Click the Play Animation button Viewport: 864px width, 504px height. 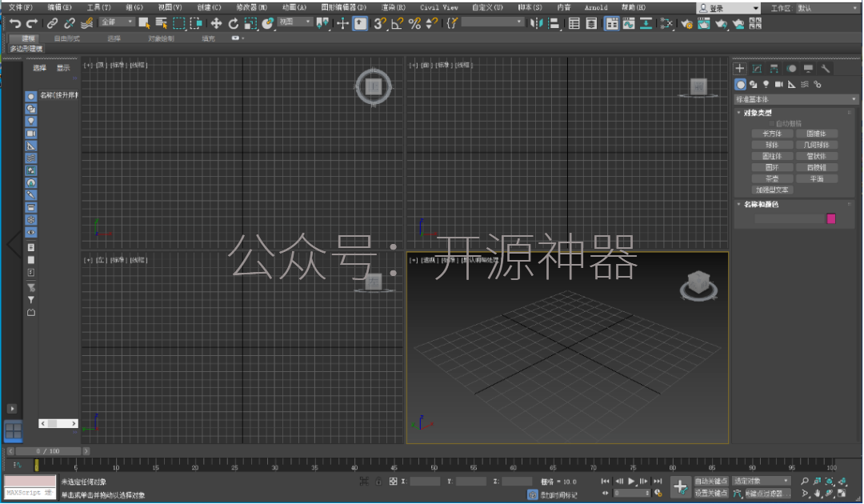point(631,482)
